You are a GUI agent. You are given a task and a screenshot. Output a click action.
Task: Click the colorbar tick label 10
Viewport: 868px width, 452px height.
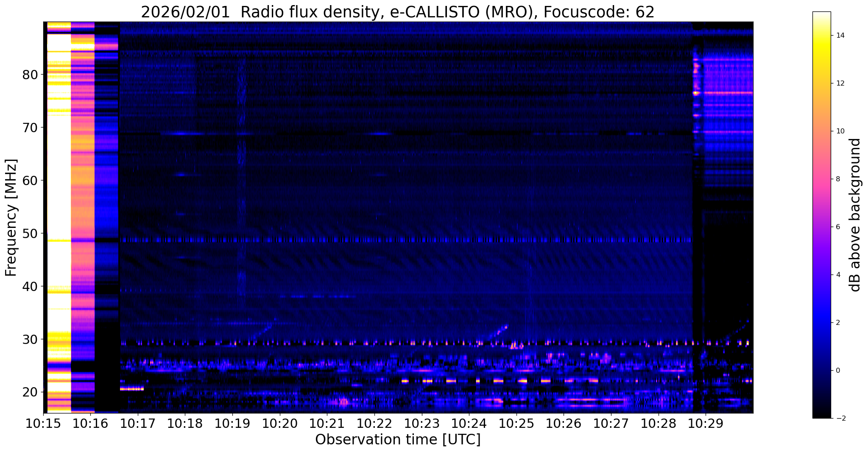coord(840,131)
